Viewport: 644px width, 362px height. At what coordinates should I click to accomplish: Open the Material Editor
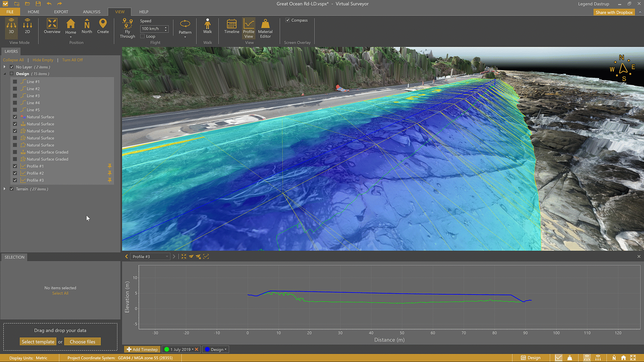tap(265, 28)
